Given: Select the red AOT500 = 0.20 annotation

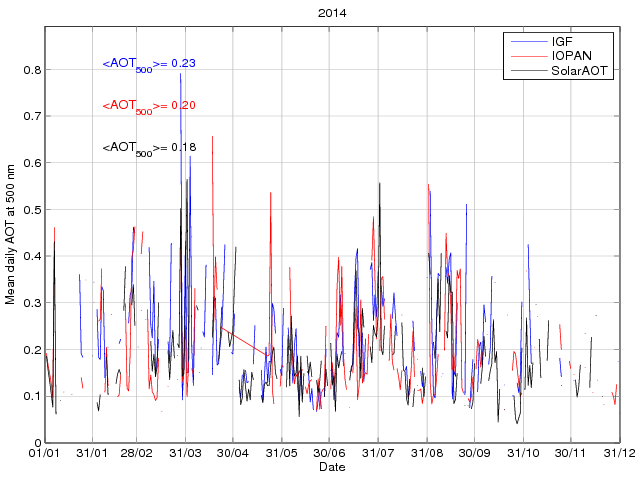Looking at the screenshot, I should pyautogui.click(x=149, y=106).
